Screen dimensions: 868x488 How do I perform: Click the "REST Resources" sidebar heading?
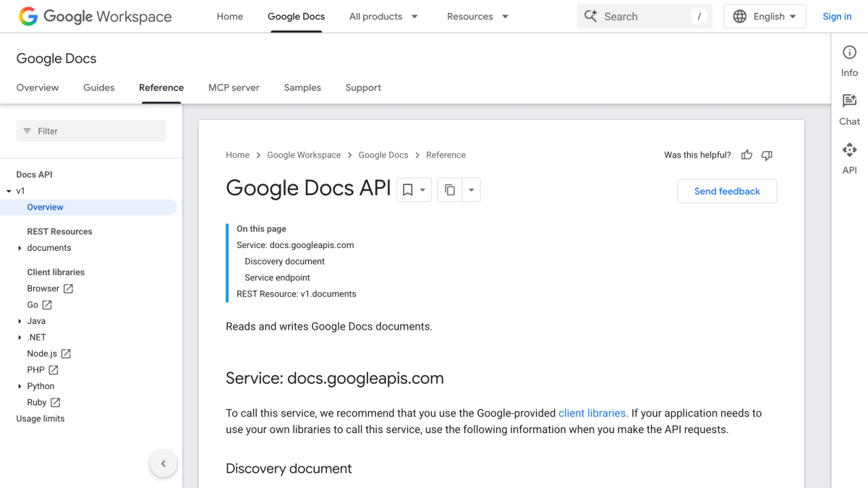coord(59,231)
